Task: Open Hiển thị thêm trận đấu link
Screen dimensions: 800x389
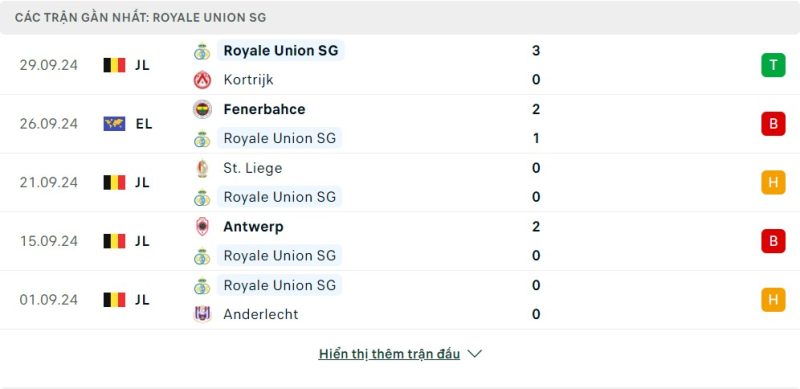Action: tap(389, 354)
